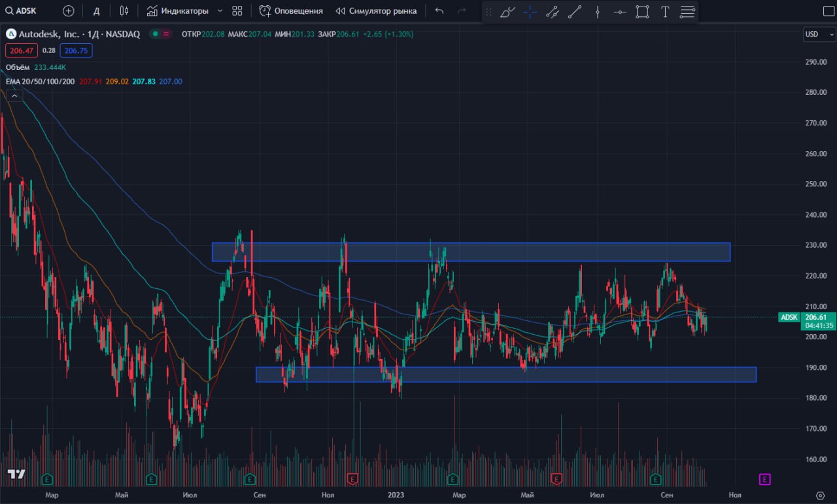Start Симулятор рынка replay mode
Viewport: 837px width, 504px height.
(x=376, y=11)
